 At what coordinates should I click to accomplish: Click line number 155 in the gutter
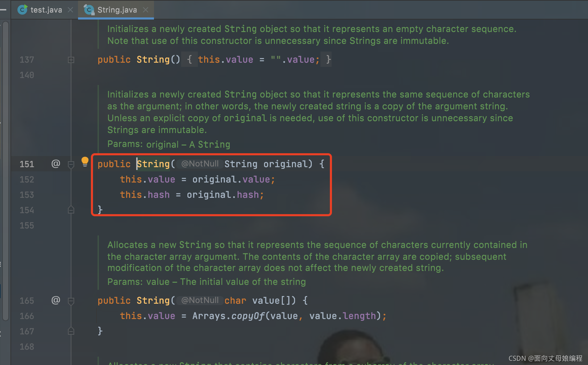coord(27,226)
